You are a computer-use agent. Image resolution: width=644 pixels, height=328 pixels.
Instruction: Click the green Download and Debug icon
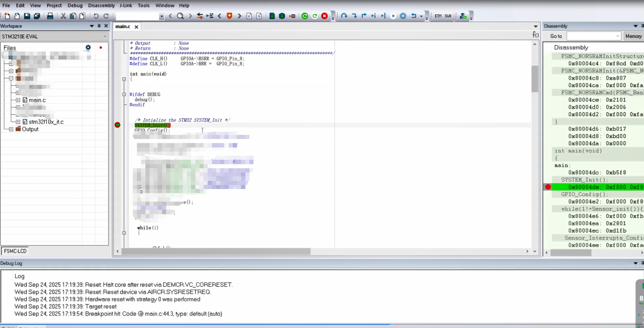click(305, 16)
